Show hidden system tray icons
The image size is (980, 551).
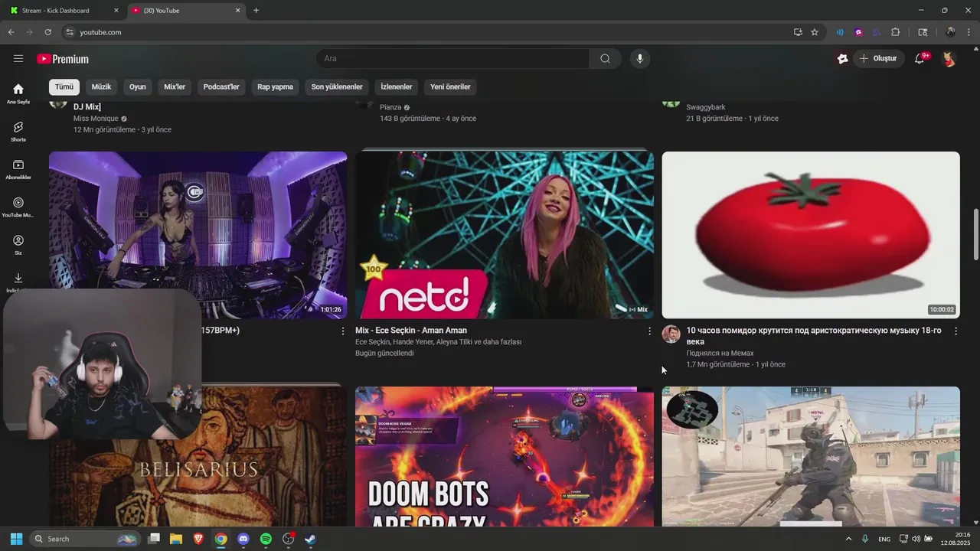(848, 539)
